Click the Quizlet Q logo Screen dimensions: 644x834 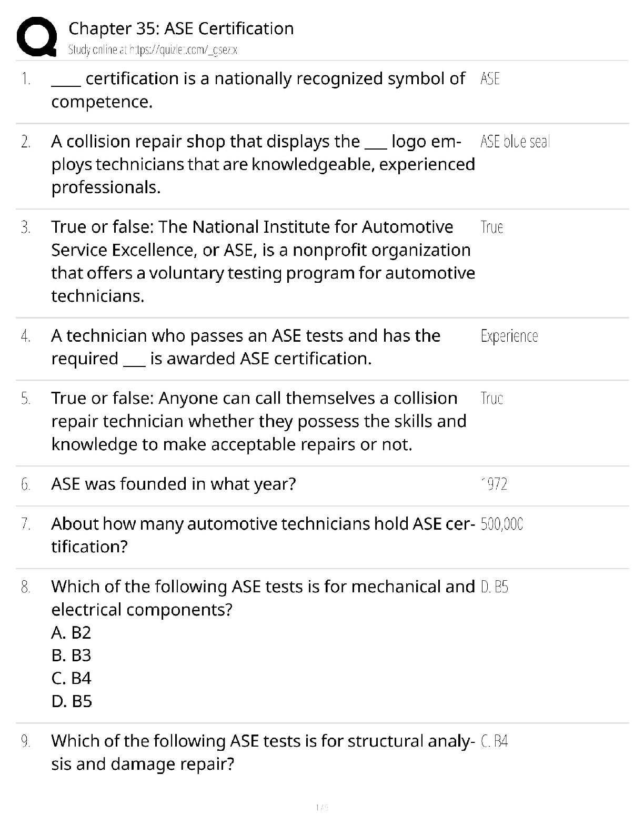point(37,36)
